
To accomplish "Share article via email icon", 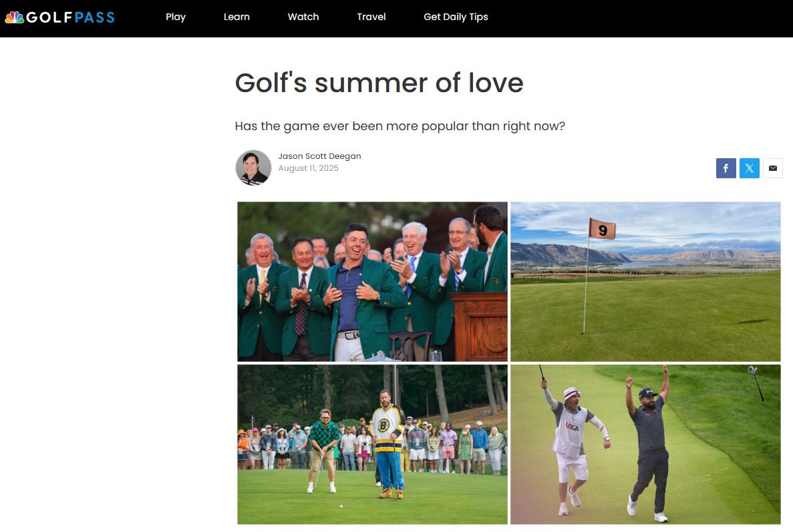I will (x=773, y=168).
